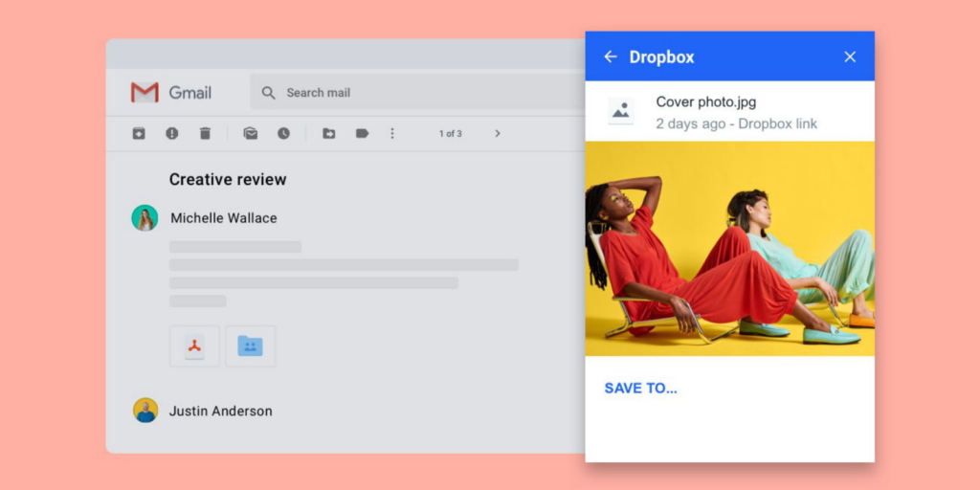Viewport: 980px width, 490px height.
Task: Click the Cover photo.jpg file name
Action: (705, 101)
